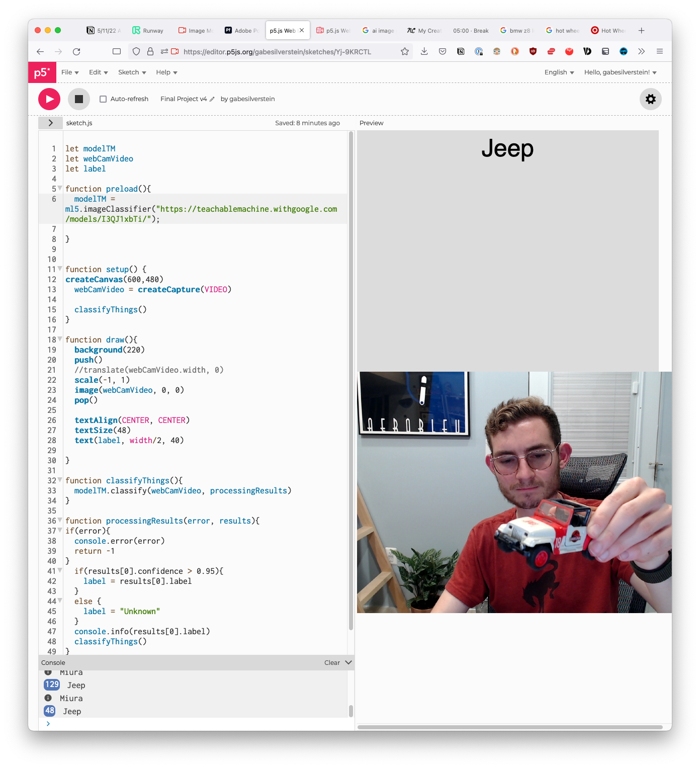
Task: Save page to Pocket
Action: tap(443, 51)
